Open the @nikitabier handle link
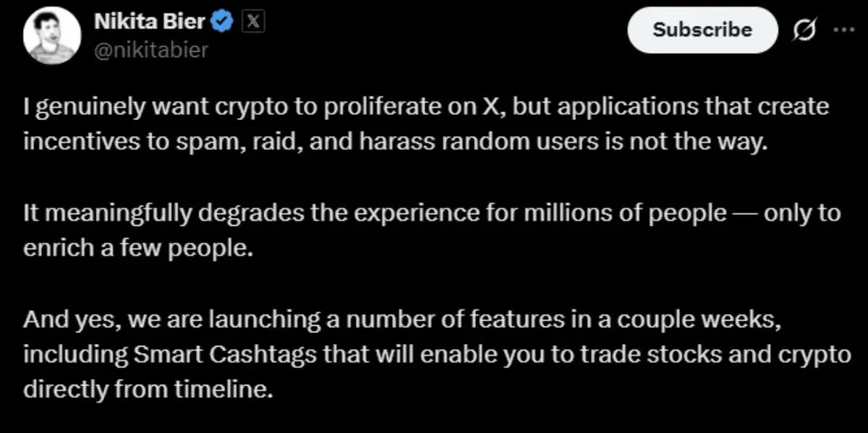Viewport: 868px width, 433px height. (x=151, y=50)
